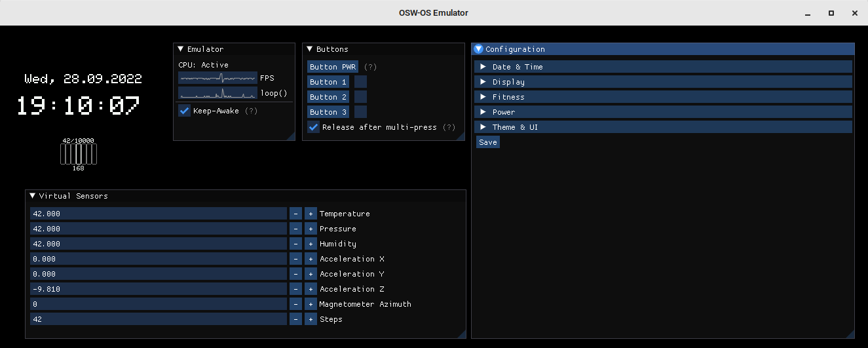Click the help (?) beside Button PWR

(371, 67)
